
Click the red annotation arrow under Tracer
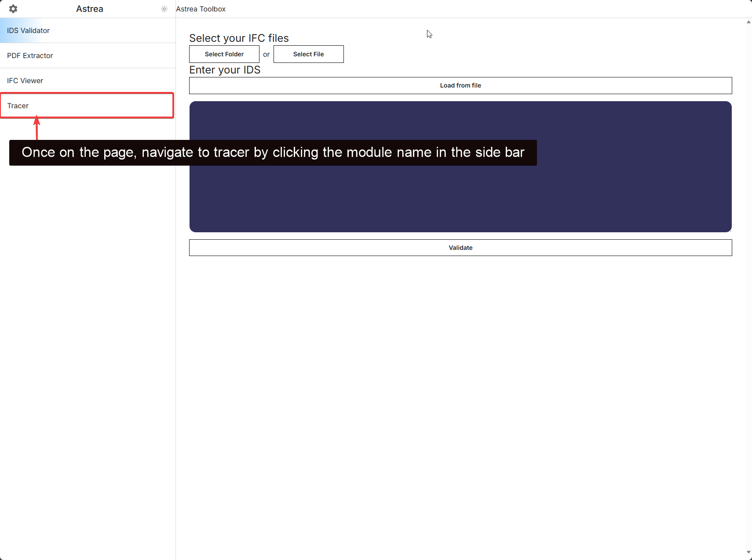pyautogui.click(x=37, y=128)
